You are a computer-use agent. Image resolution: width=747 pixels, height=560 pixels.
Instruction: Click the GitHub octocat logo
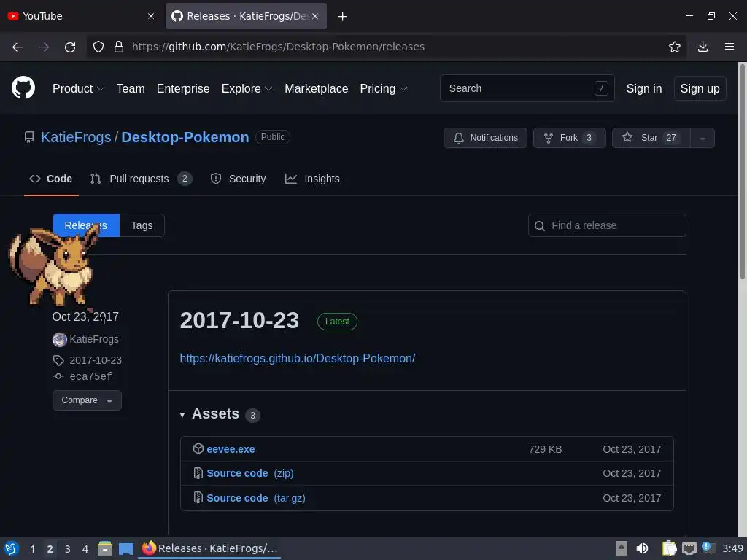(x=23, y=88)
